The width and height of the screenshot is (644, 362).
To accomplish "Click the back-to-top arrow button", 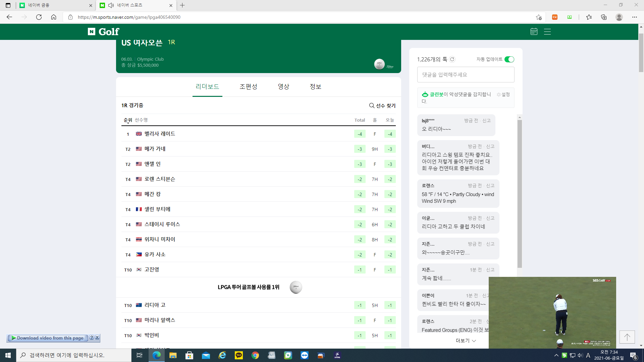I will click(x=627, y=337).
